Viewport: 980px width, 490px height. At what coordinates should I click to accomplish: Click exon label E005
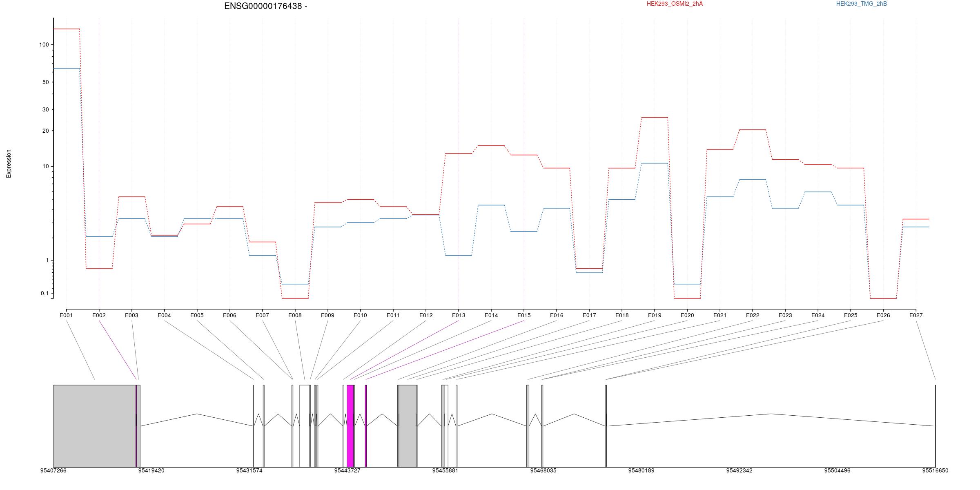click(x=197, y=315)
